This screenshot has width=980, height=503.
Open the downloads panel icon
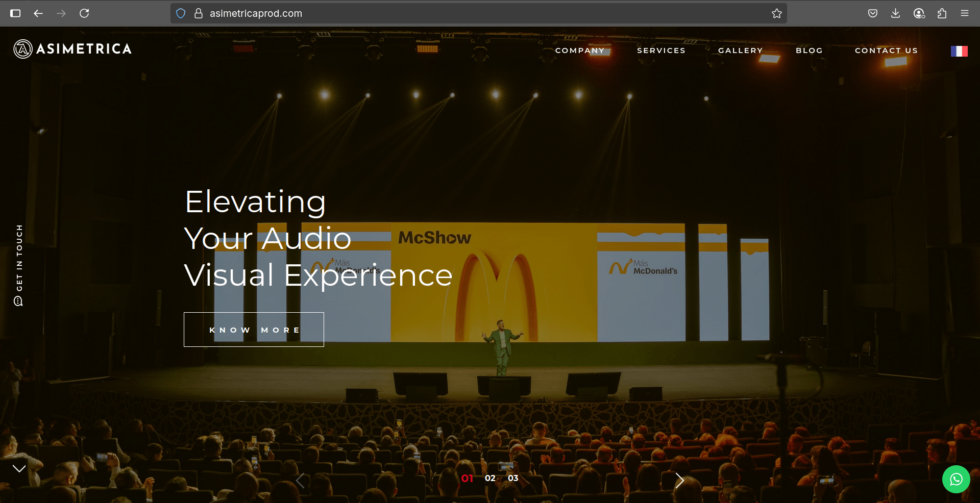point(895,13)
